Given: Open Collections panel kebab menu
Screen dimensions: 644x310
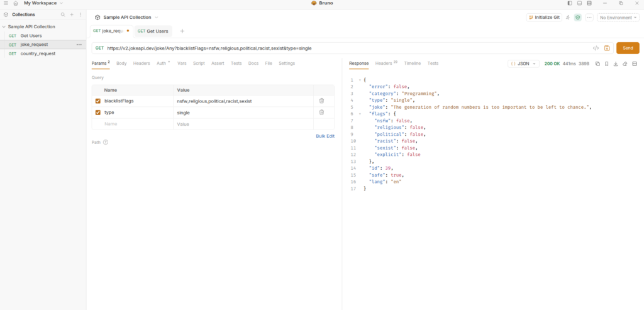Looking at the screenshot, I should [x=80, y=14].
